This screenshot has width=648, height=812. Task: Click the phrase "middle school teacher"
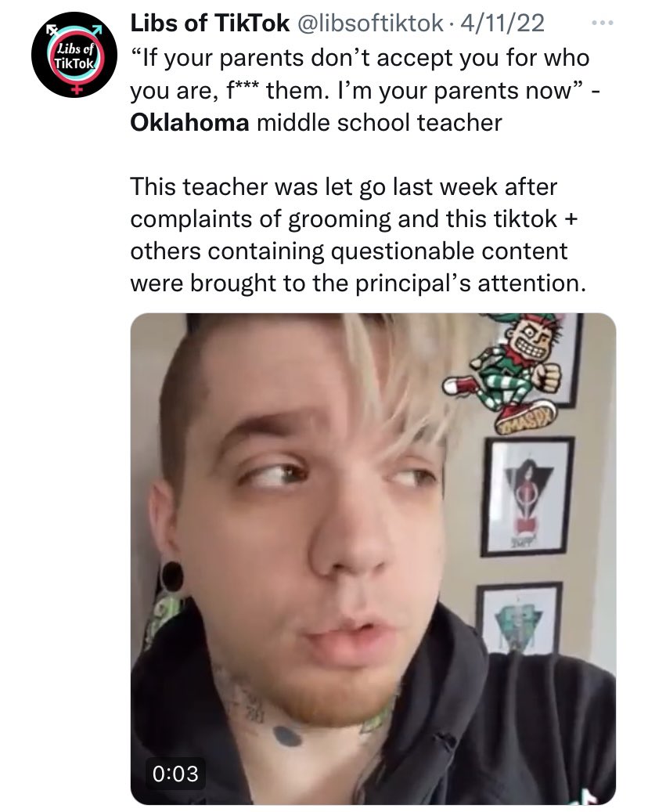tap(380, 123)
